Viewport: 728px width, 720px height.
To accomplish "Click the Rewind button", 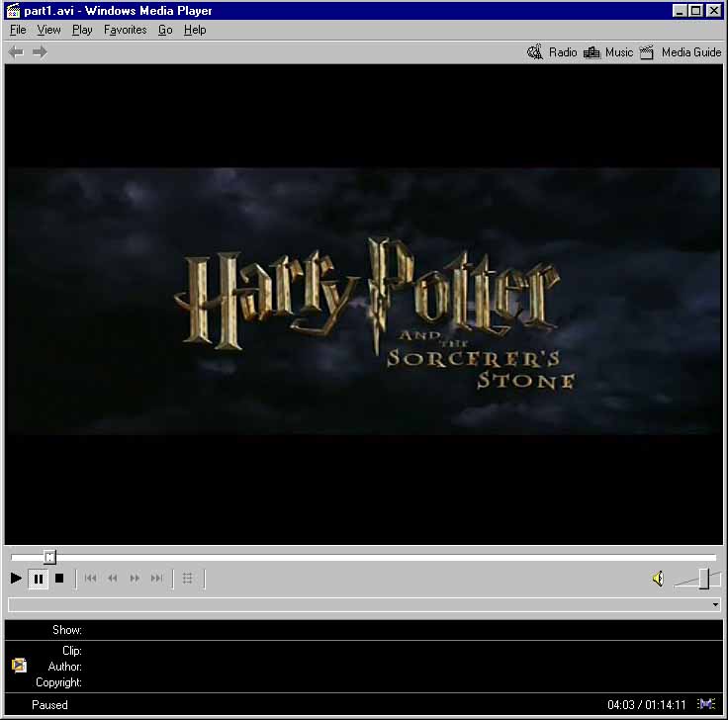I will [113, 579].
